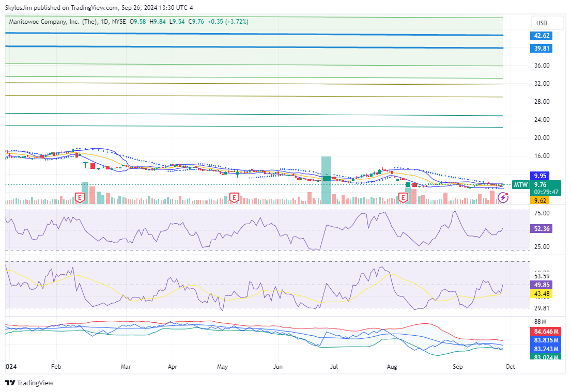Click the blue 83.835 M value tag
571x392 pixels.
[x=546, y=340]
